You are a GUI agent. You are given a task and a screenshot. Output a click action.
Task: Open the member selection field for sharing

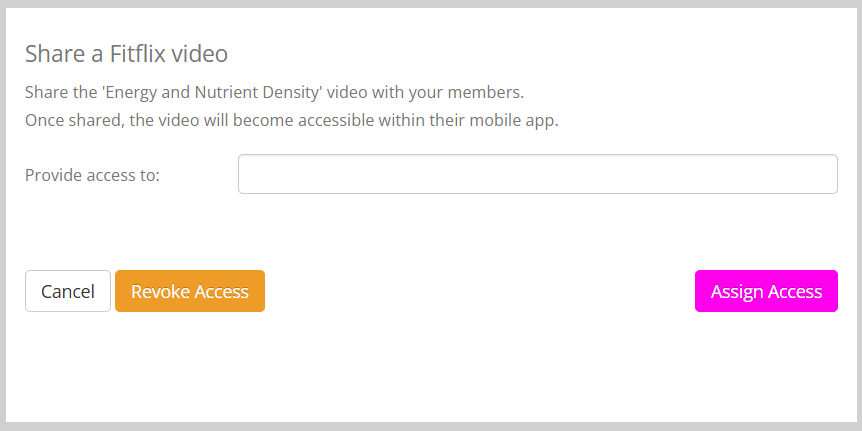click(537, 174)
